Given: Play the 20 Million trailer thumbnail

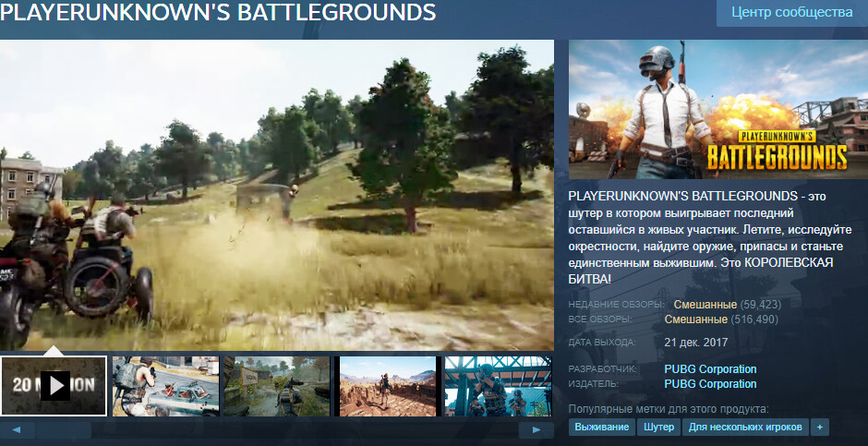Looking at the screenshot, I should pyautogui.click(x=54, y=386).
